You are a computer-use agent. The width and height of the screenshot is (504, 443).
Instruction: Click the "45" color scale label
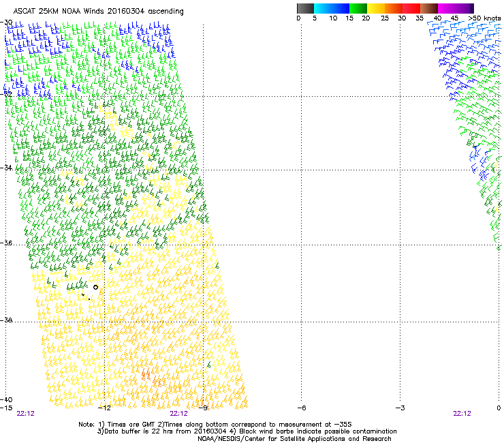point(454,18)
